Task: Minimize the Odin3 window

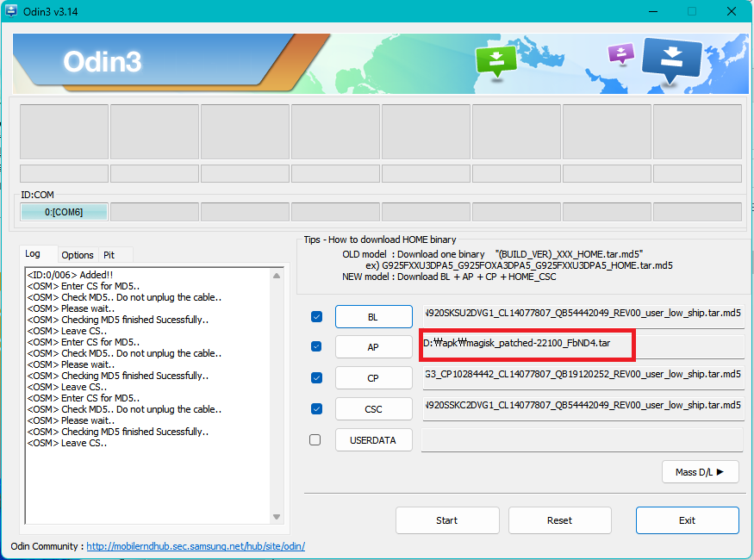Action: click(653, 11)
